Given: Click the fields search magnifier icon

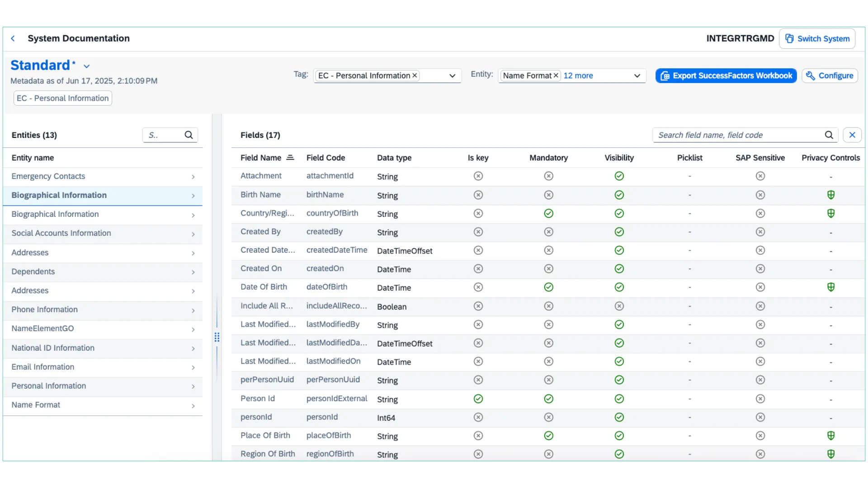Looking at the screenshot, I should 829,135.
